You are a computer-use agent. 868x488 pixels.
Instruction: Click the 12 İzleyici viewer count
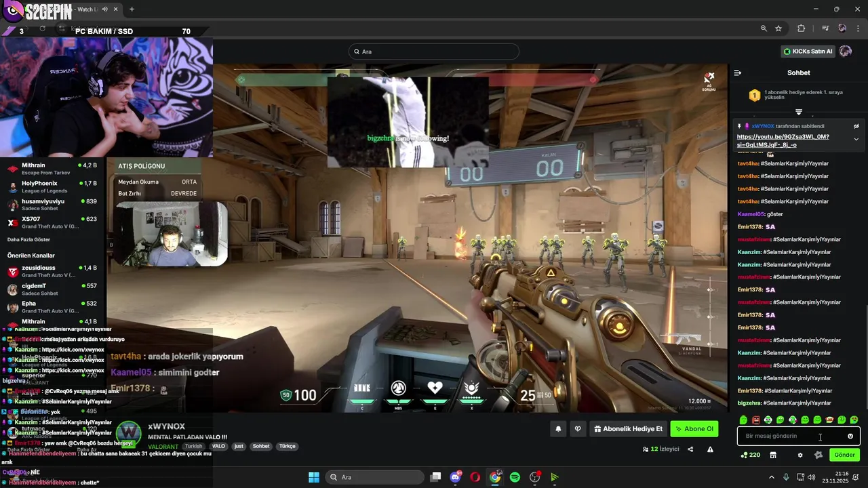coord(660,449)
